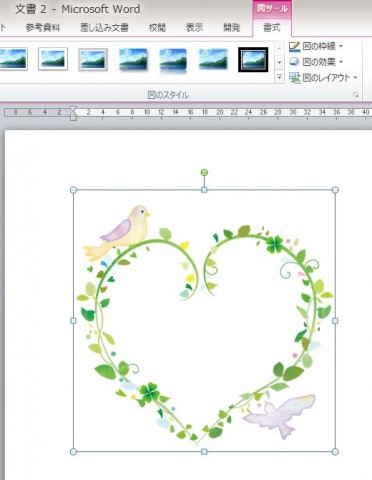Open the 表示 tab

pyautogui.click(x=194, y=28)
